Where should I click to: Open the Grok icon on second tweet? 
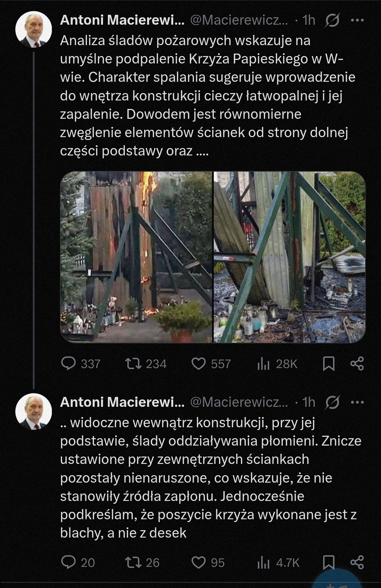pos(332,402)
